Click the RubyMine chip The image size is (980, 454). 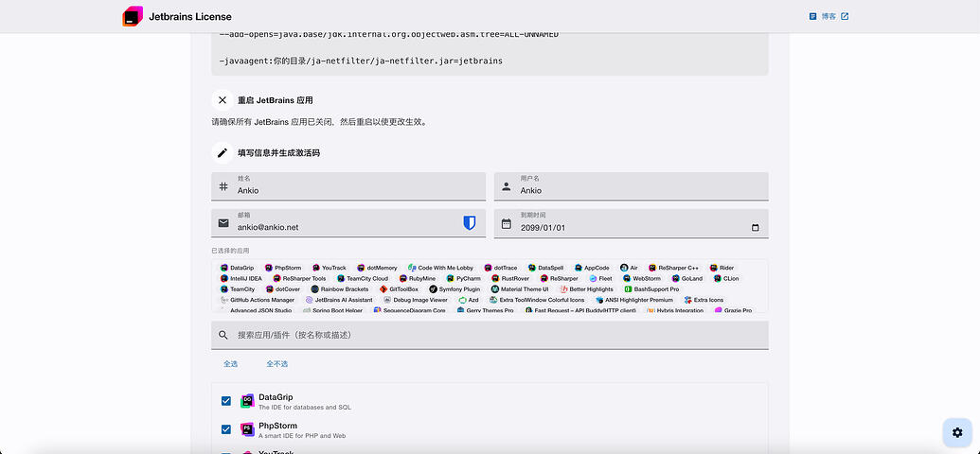418,278
